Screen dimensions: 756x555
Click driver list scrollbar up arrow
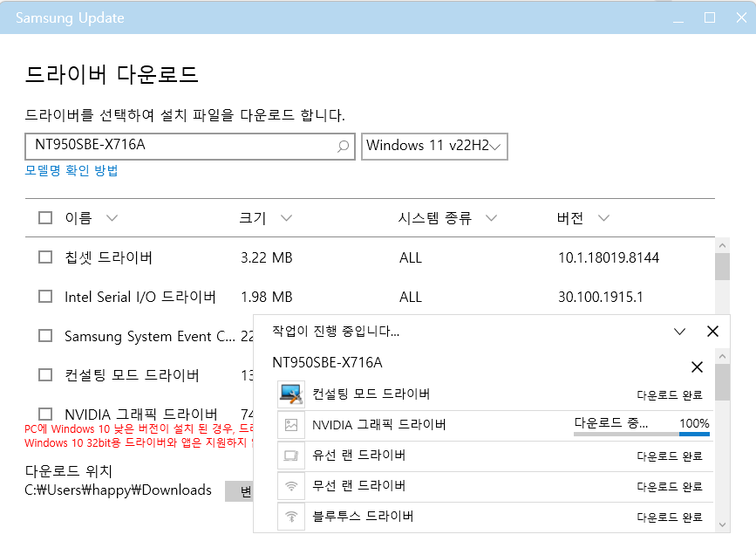(722, 245)
